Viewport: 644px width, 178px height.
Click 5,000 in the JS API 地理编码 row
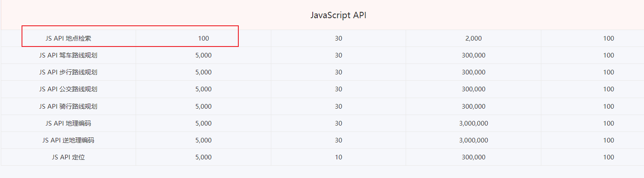pyautogui.click(x=204, y=123)
